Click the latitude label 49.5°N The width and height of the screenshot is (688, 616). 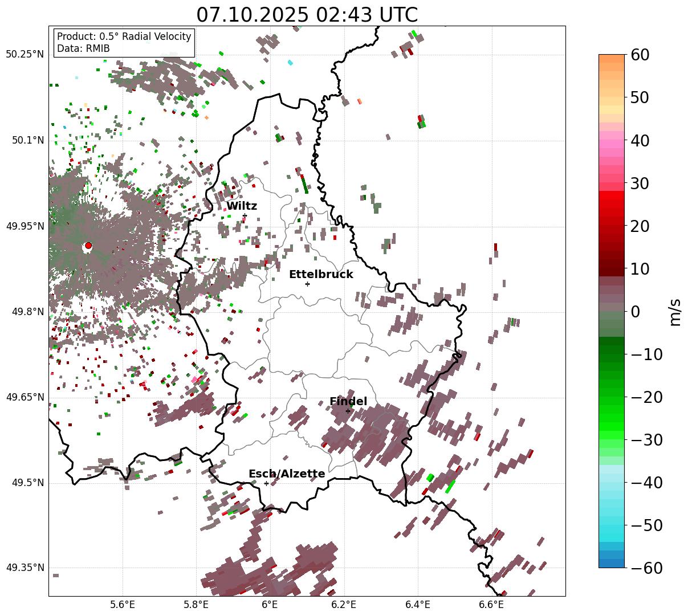click(x=27, y=483)
